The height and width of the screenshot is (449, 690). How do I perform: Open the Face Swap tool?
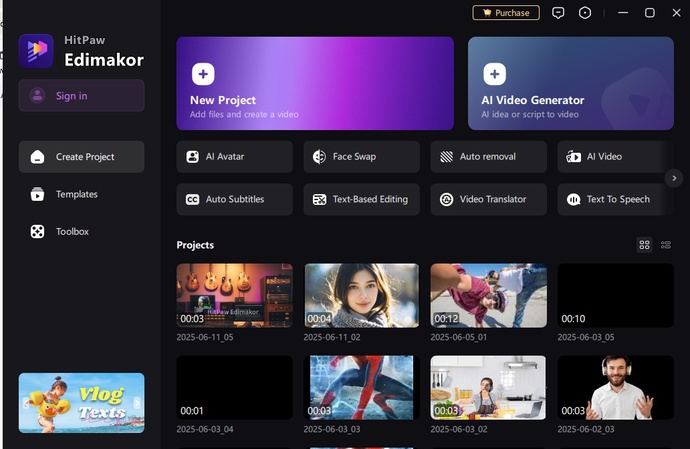coord(361,157)
